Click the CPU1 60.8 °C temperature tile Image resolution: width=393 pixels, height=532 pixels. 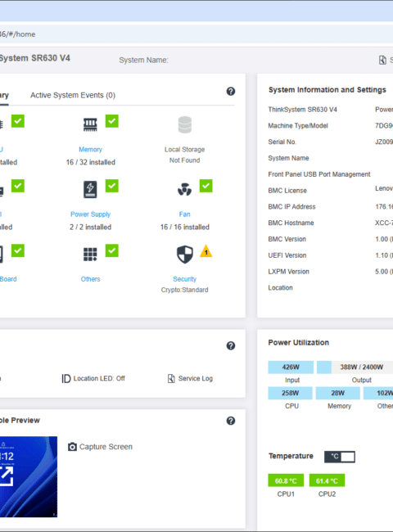click(286, 480)
